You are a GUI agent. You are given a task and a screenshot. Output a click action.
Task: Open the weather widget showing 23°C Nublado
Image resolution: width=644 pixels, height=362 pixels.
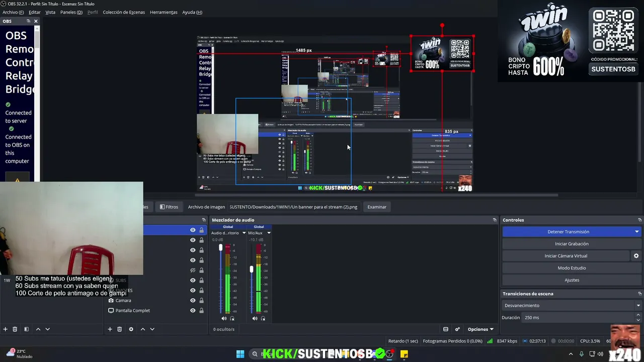(x=20, y=353)
